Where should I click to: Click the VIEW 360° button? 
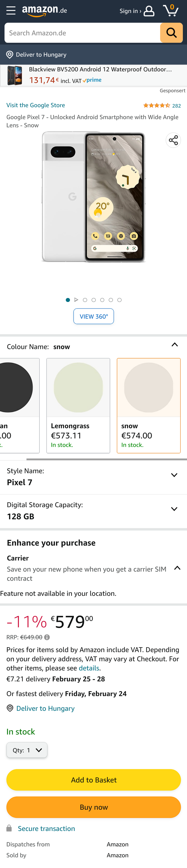coord(94,316)
